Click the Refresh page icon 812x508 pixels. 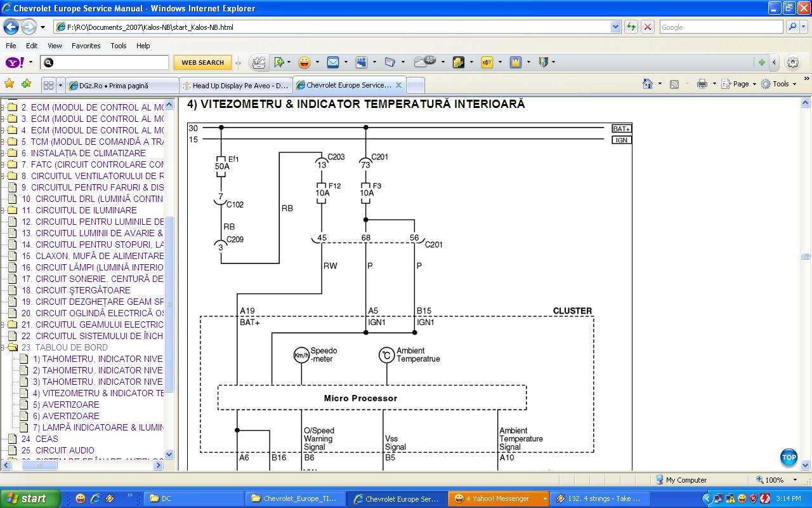631,27
